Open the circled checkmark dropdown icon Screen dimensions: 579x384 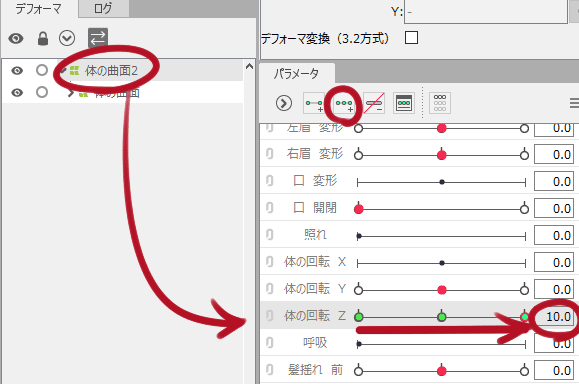tap(67, 38)
